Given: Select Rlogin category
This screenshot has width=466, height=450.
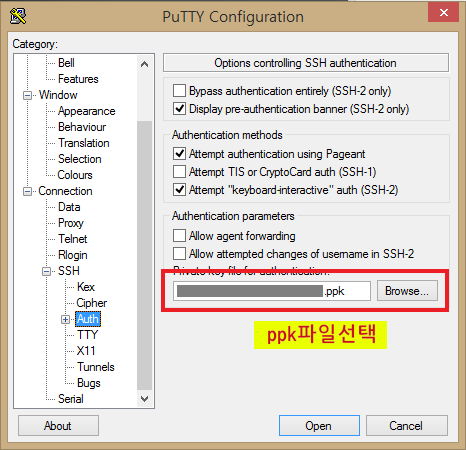Looking at the screenshot, I should click(72, 255).
